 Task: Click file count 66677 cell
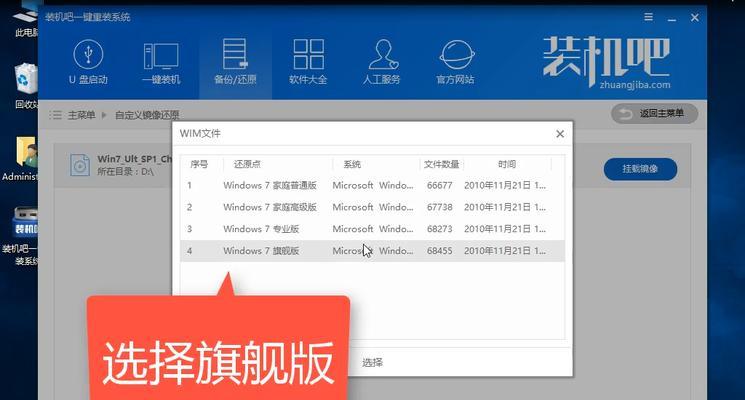tap(439, 185)
